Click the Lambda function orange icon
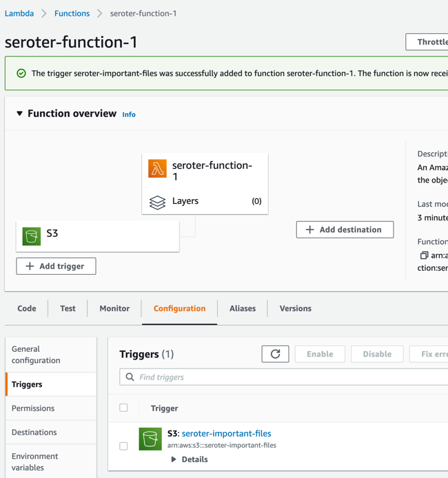 [157, 169]
